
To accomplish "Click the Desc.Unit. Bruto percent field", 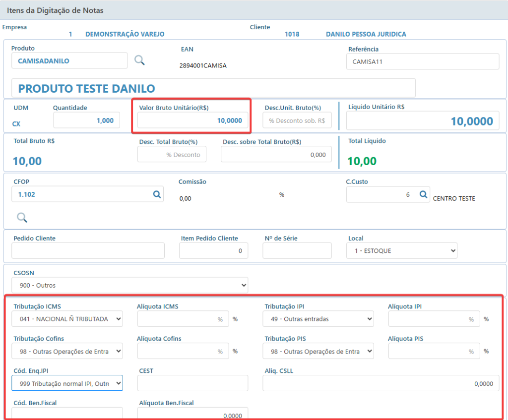I will click(297, 120).
